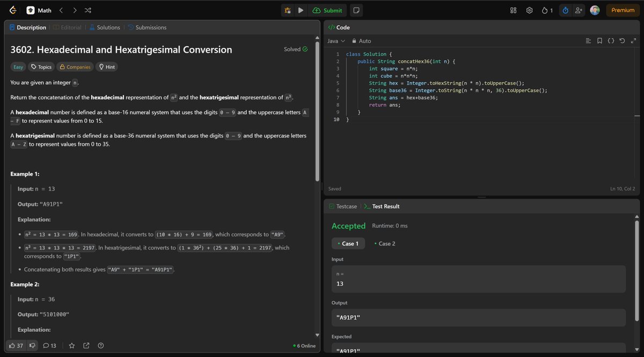Open the notes sticky icon
This screenshot has height=357, width=644.
(x=356, y=10)
